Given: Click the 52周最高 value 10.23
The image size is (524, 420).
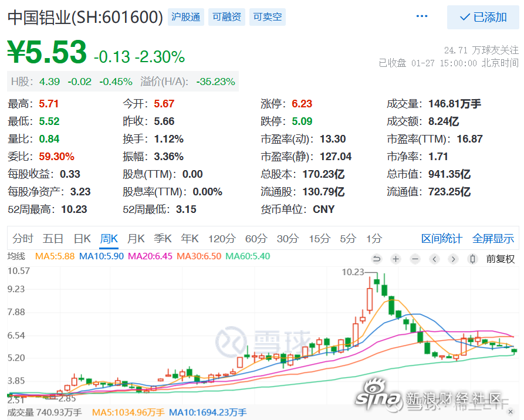Looking at the screenshot, I should [74, 209].
